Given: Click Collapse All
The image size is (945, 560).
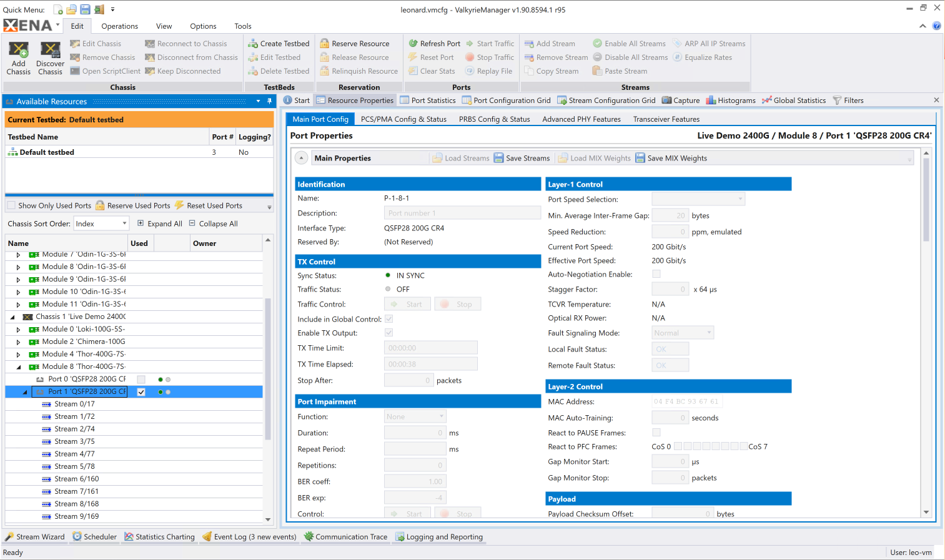Looking at the screenshot, I should (x=213, y=224).
